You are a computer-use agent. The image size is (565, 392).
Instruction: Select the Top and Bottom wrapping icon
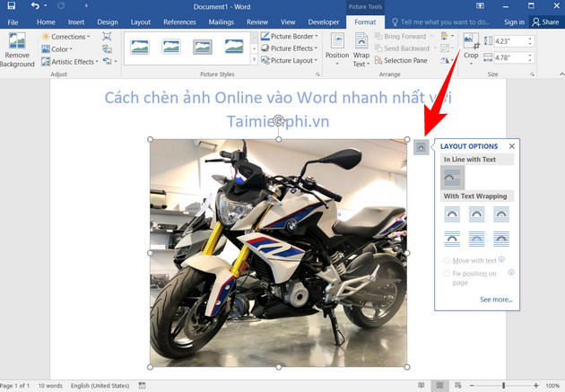(x=452, y=239)
